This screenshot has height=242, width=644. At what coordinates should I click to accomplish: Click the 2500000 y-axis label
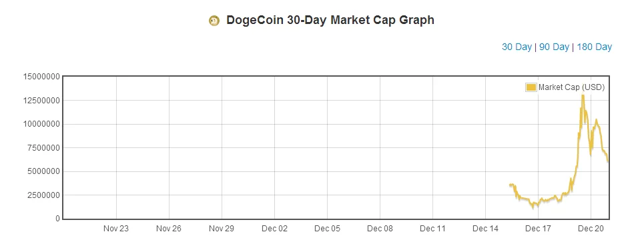point(44,195)
